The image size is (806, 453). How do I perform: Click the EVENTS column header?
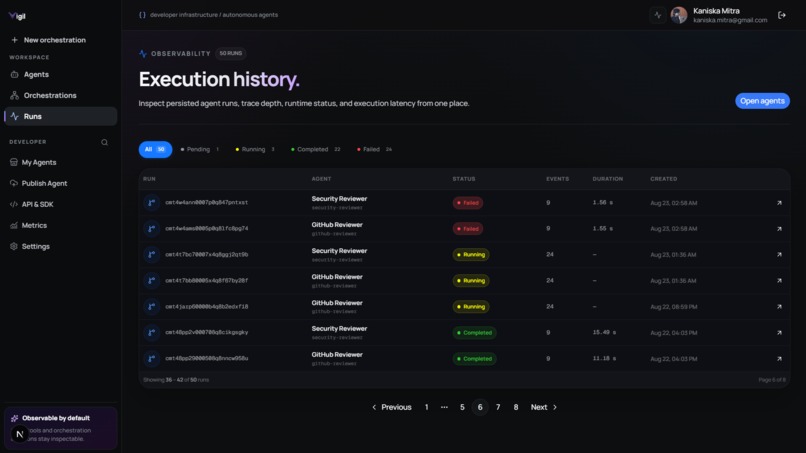pos(557,179)
